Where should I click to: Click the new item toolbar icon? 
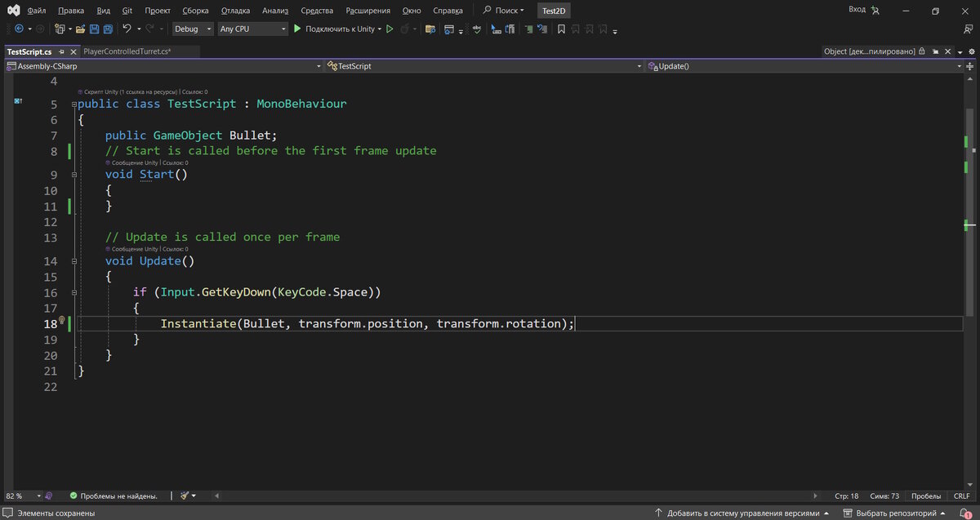tap(60, 29)
